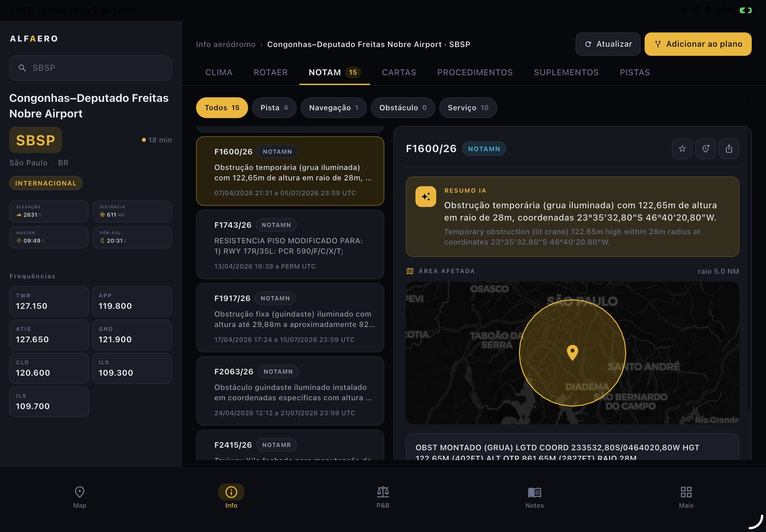Click the shield-plus icon beside the star
Image resolution: width=766 pixels, height=532 pixels.
coord(706,149)
